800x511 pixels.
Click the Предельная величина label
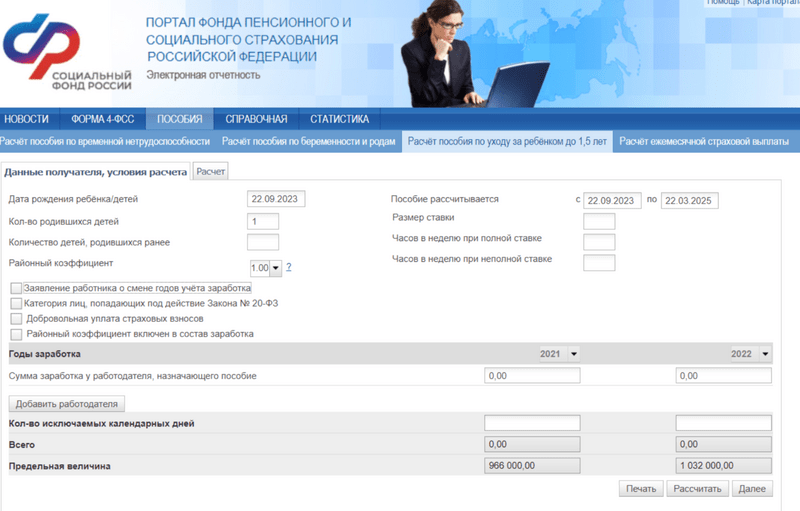pyautogui.click(x=60, y=466)
